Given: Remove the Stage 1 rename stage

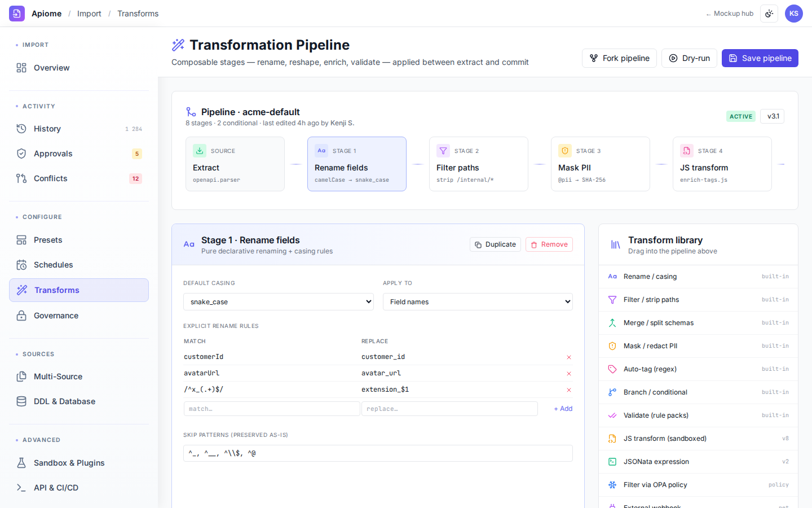Looking at the screenshot, I should click(x=549, y=244).
